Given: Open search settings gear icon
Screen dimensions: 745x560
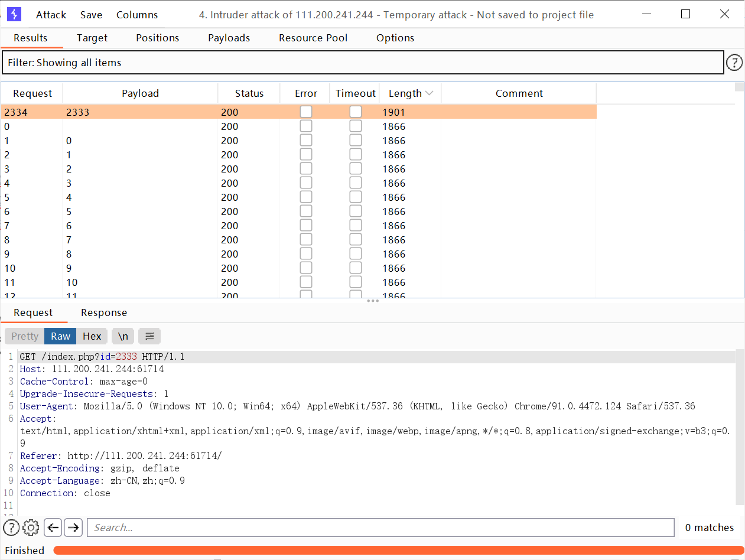Looking at the screenshot, I should (31, 528).
